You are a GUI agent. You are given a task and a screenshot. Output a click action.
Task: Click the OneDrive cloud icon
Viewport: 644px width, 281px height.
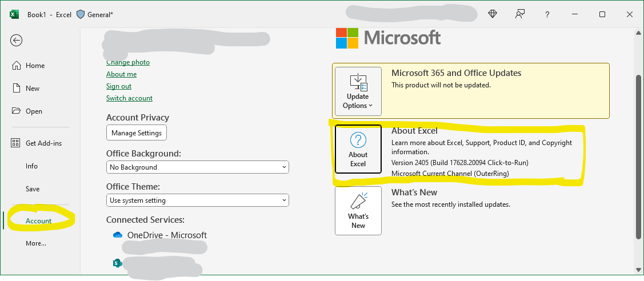point(118,235)
